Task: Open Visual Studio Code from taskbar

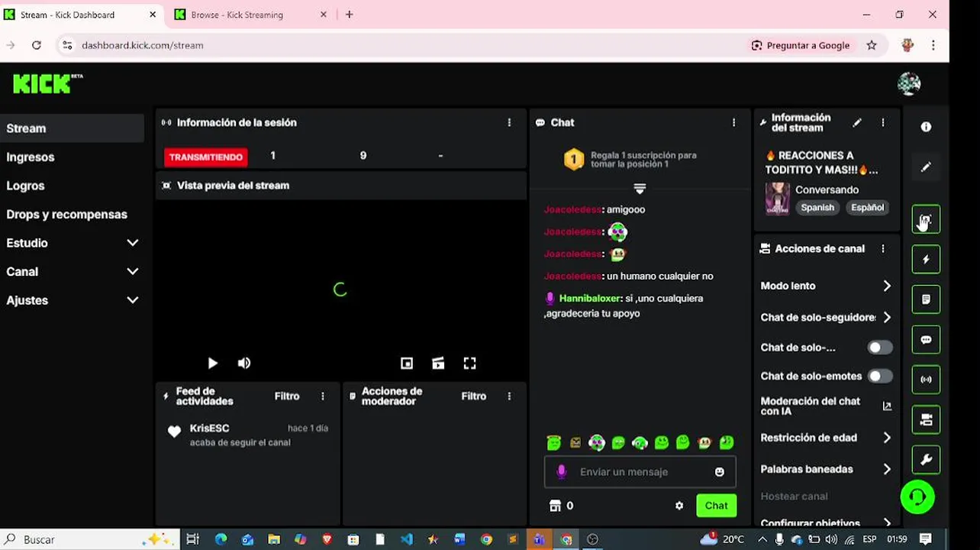Action: [x=406, y=539]
